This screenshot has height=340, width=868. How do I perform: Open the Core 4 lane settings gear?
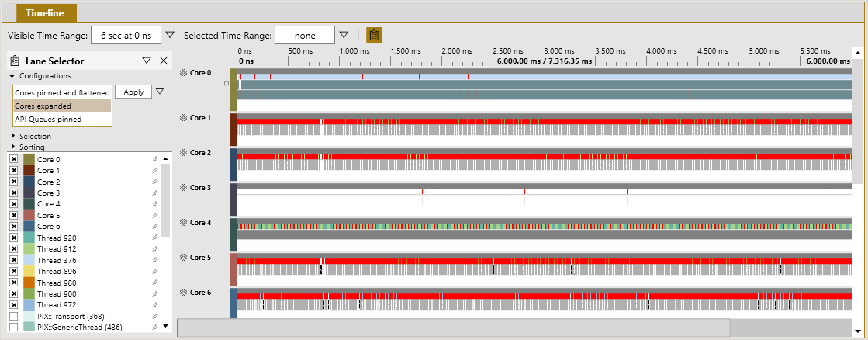(x=183, y=223)
